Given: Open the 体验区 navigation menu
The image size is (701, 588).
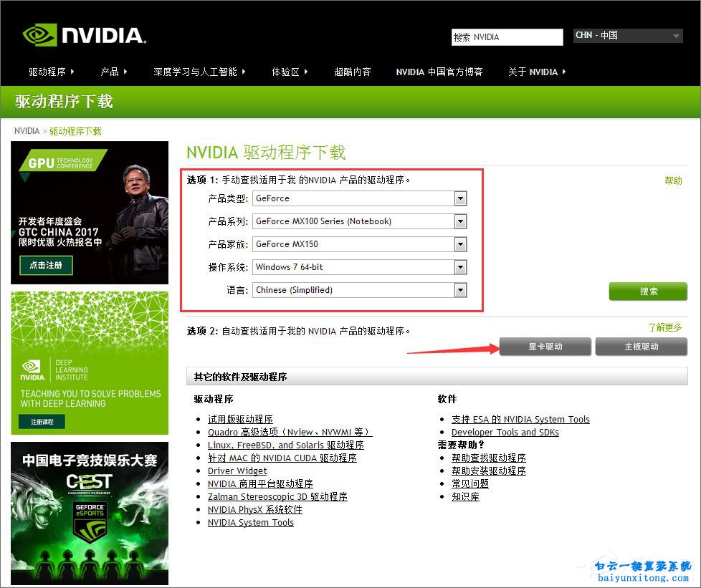Looking at the screenshot, I should coord(289,72).
